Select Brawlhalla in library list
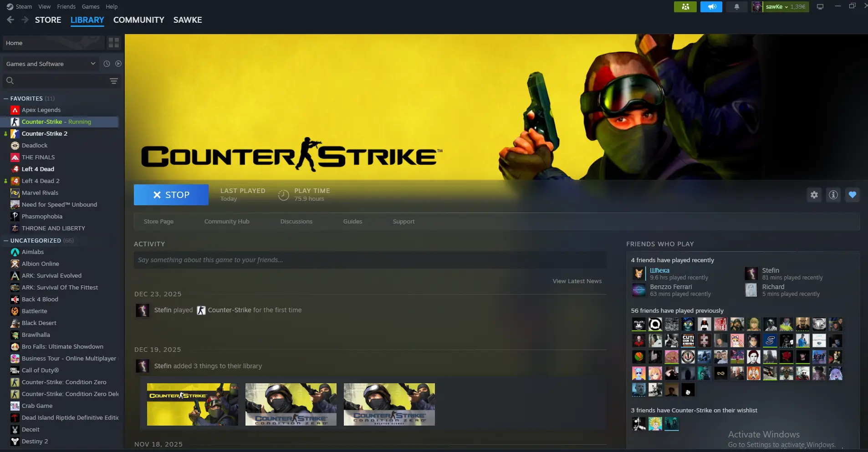Viewport: 868px width, 452px height. [36, 335]
